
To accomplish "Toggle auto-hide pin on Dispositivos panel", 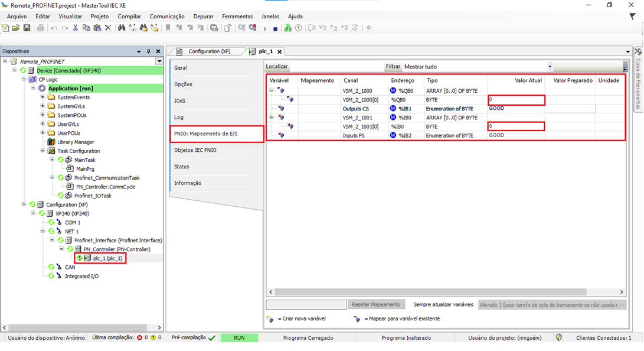I will point(149,51).
